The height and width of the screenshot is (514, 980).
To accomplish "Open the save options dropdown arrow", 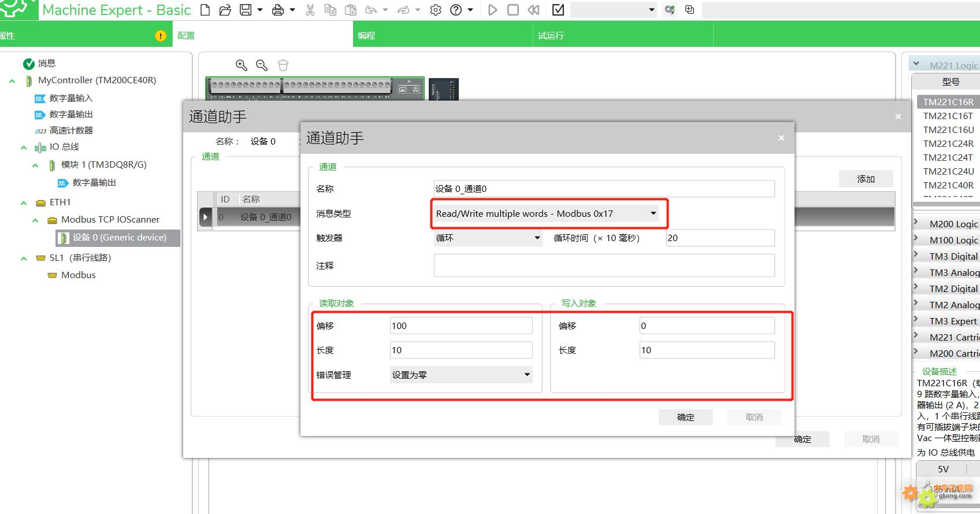I will coord(259,10).
